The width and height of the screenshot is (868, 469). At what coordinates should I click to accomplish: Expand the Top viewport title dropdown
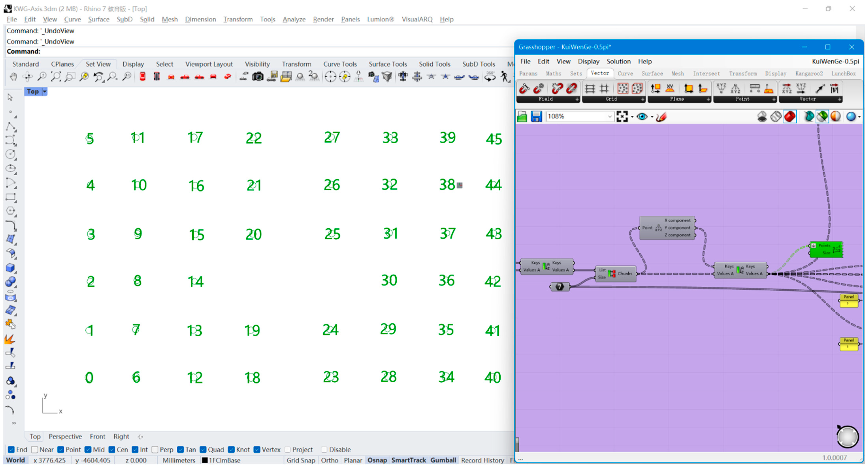tap(44, 91)
